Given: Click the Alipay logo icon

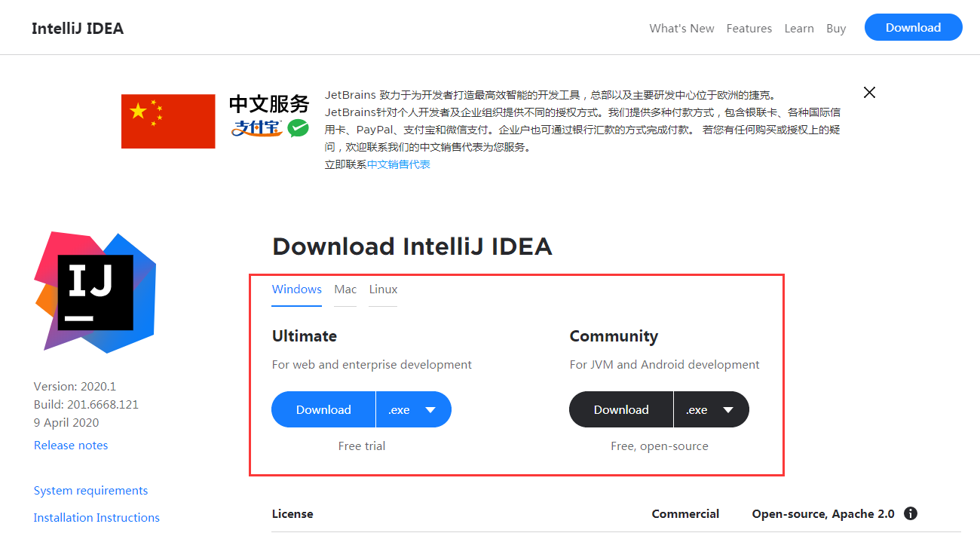Looking at the screenshot, I should (x=256, y=128).
